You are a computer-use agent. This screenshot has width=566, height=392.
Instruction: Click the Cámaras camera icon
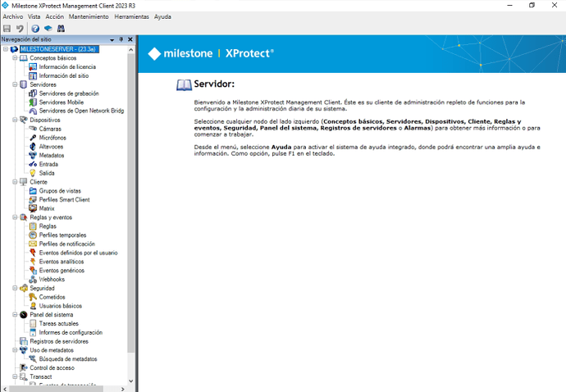[33, 129]
